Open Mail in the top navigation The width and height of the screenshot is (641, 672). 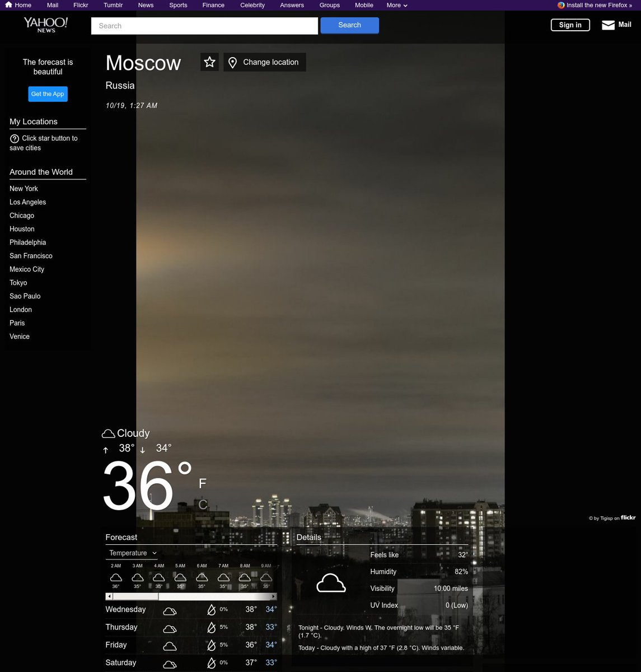point(53,5)
